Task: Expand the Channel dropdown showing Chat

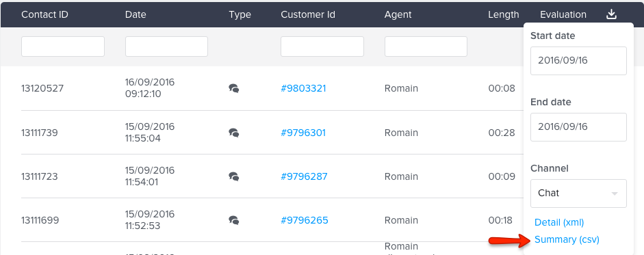Action: pos(578,193)
